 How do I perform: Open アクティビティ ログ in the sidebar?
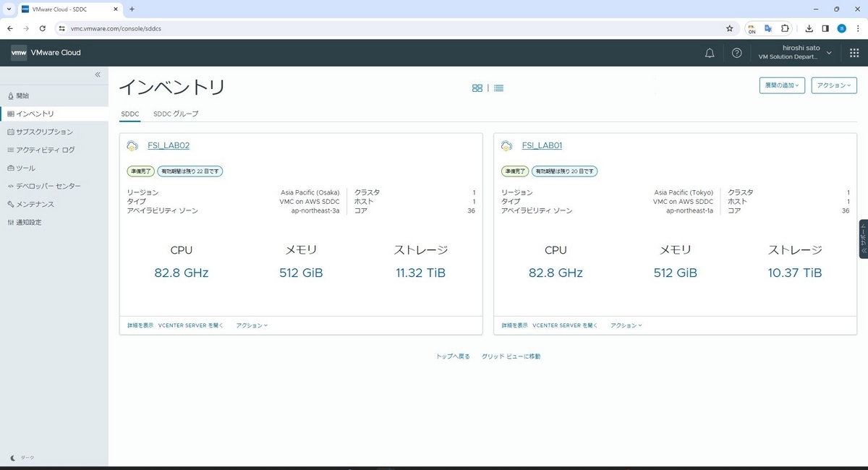[x=54, y=150]
